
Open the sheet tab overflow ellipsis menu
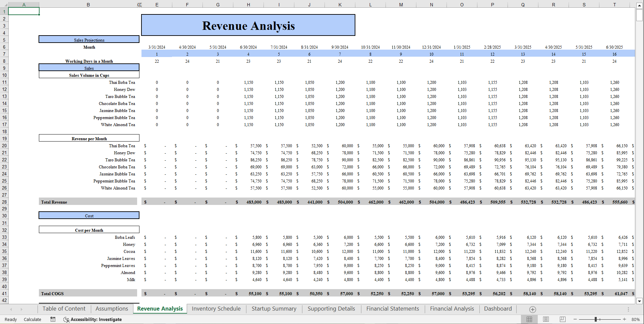click(628, 309)
